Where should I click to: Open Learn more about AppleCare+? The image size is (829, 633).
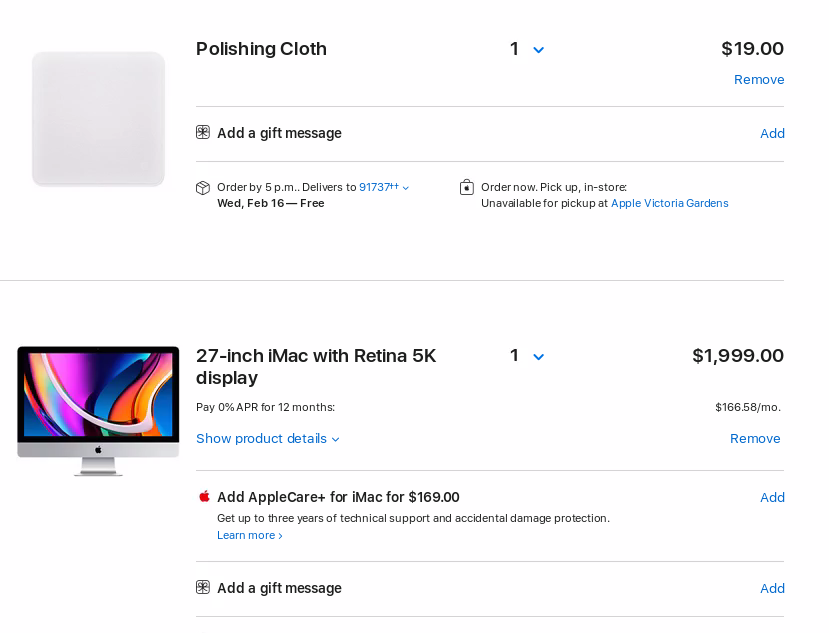(249, 535)
